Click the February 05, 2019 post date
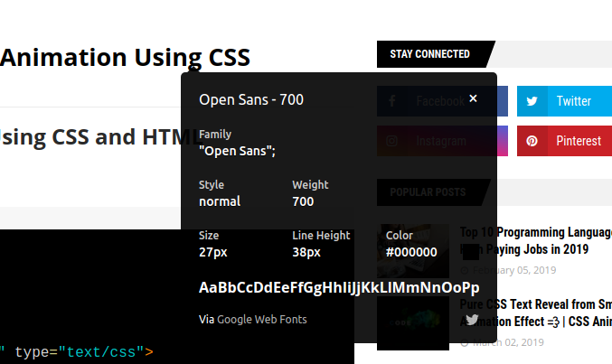 514,270
